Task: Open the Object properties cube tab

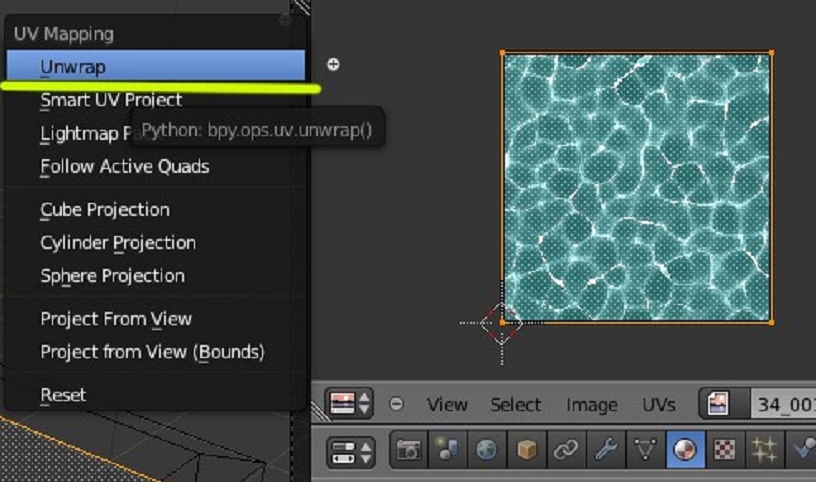Action: click(x=526, y=451)
